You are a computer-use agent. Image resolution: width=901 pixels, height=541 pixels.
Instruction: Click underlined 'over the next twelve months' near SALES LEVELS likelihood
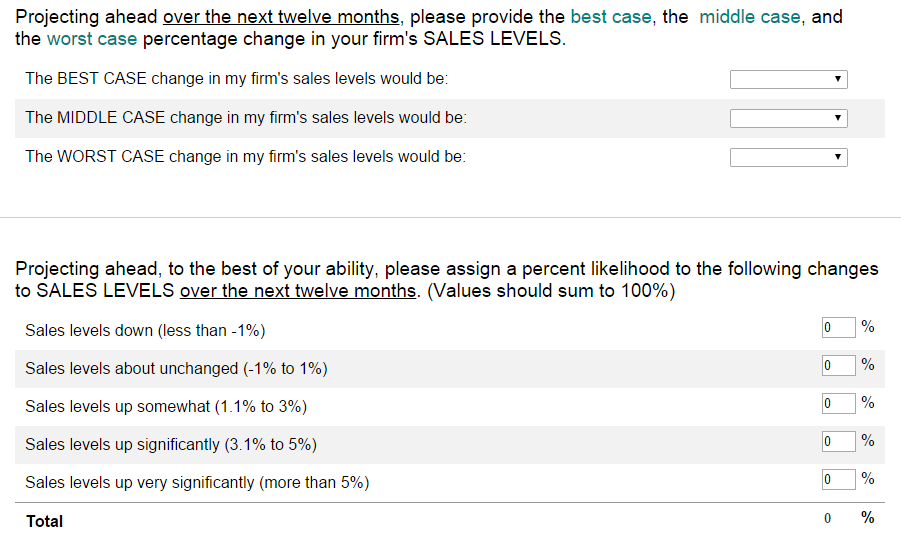[x=298, y=290]
